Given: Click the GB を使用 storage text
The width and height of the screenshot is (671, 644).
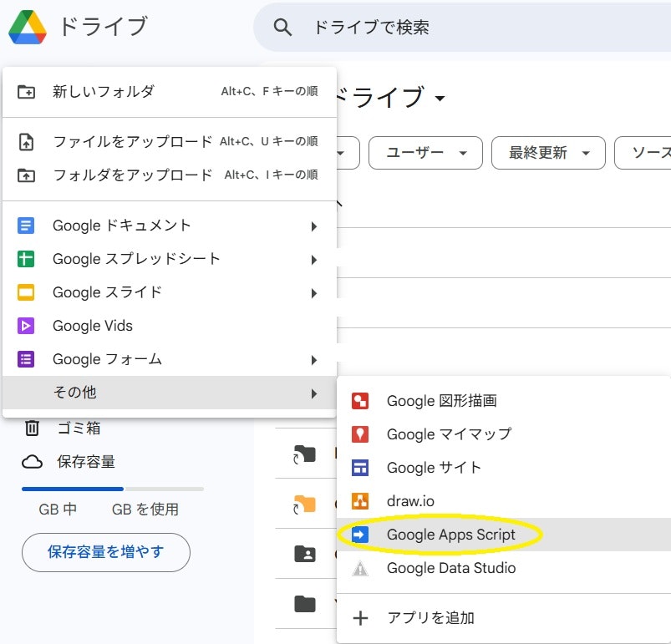Looking at the screenshot, I should pyautogui.click(x=145, y=510).
